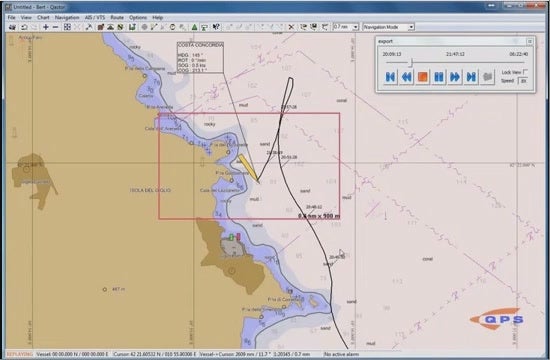Image resolution: width=550 pixels, height=360 pixels.
Task: Click the zoom out minus icon
Action: click(x=55, y=27)
